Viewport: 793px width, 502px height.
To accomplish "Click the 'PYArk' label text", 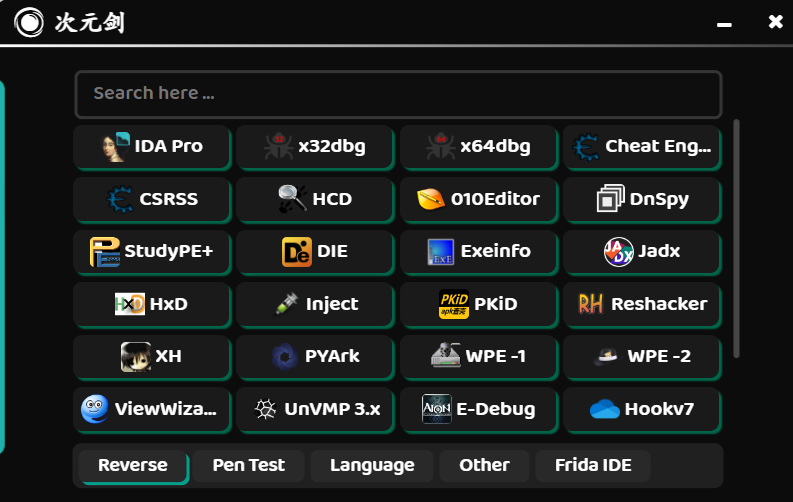I will click(332, 356).
